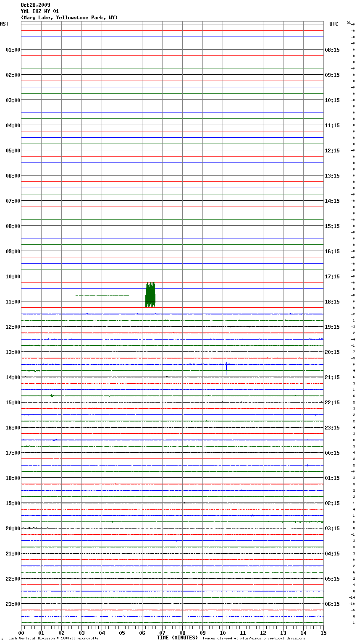
Task: Select the 16:00 MST row label
Action: (x=13, y=428)
